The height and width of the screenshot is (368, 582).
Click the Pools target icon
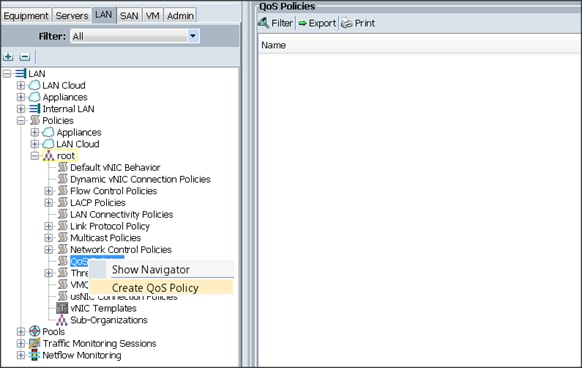[35, 331]
